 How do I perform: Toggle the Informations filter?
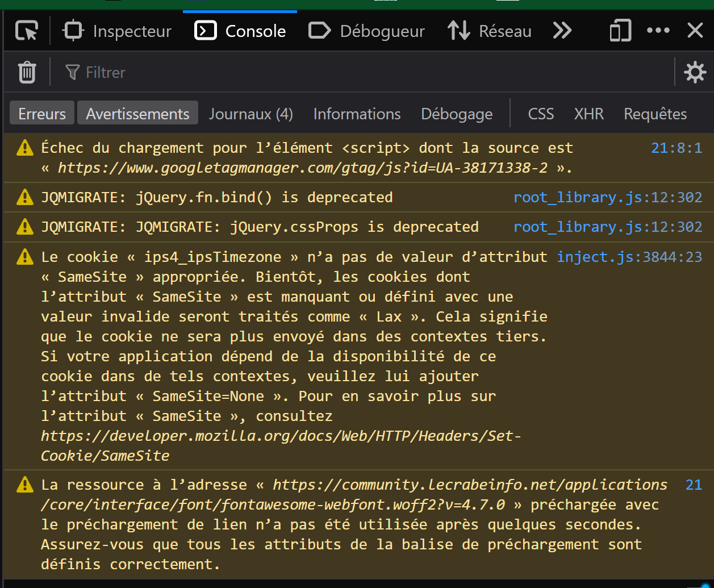(x=357, y=114)
